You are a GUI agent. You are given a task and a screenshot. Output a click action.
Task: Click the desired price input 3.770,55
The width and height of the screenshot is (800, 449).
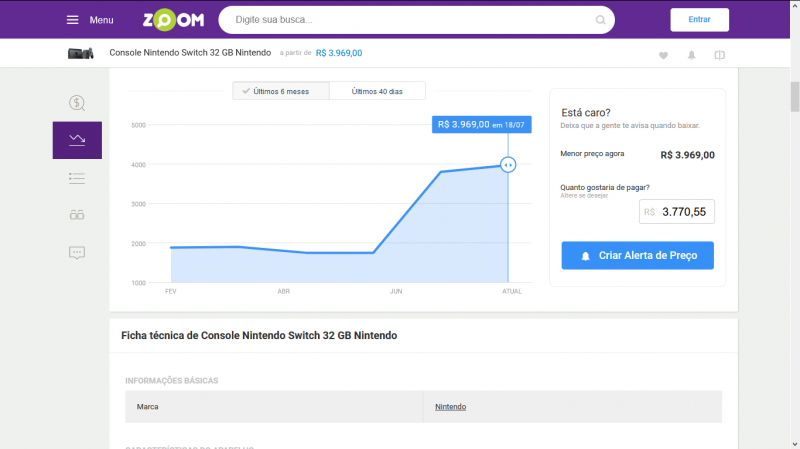coord(677,212)
